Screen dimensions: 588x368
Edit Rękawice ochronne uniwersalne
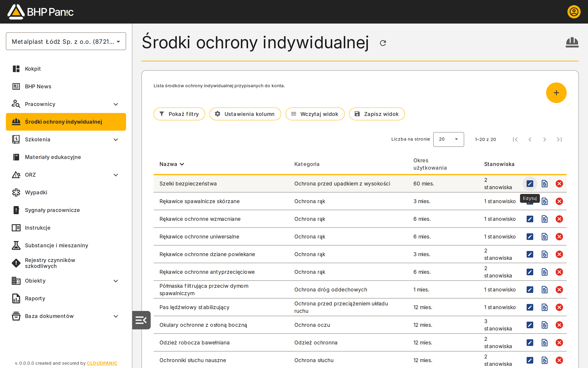530,237
